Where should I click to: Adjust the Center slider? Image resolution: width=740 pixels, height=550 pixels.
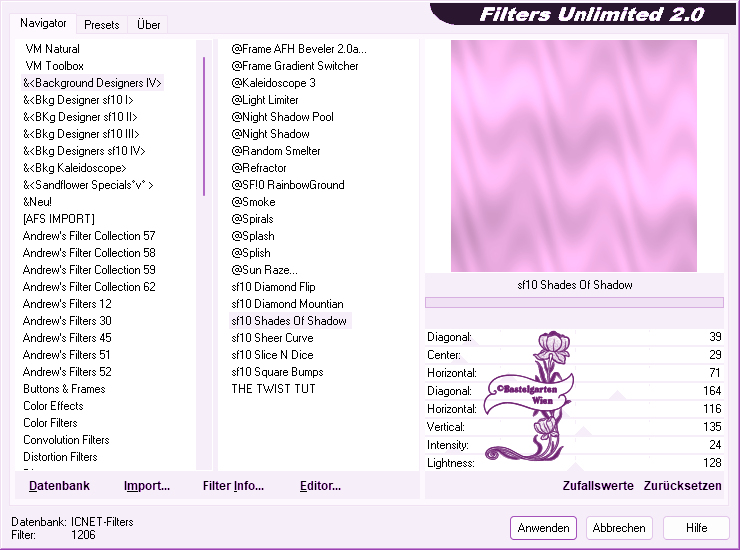coord(574,355)
